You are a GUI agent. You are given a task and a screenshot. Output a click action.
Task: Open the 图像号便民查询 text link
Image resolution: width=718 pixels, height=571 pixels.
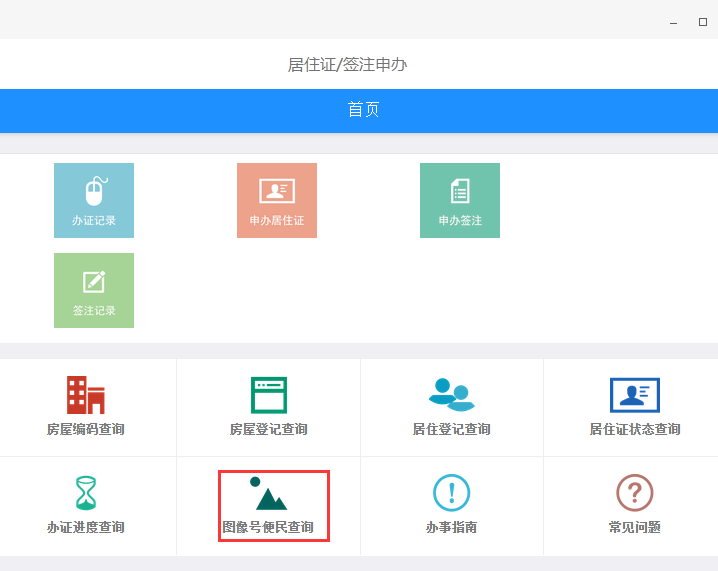[268, 527]
